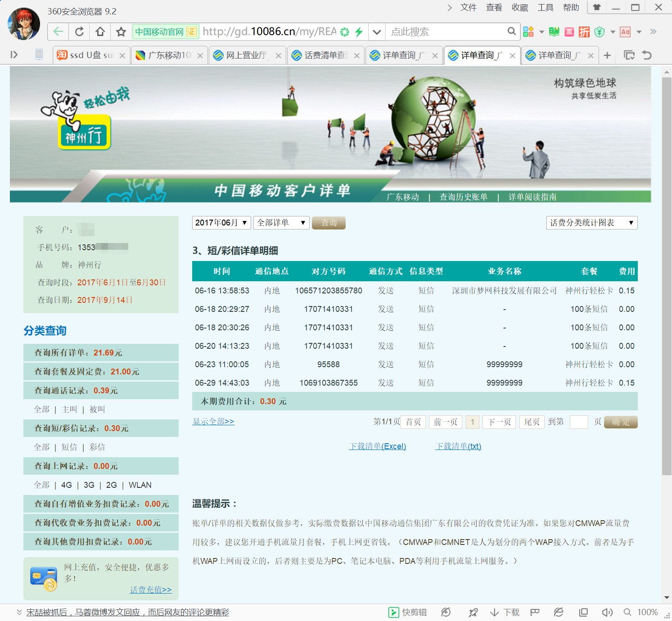Click the browser back arrow button
Image resolution: width=672 pixels, height=621 pixels.
pos(58,31)
